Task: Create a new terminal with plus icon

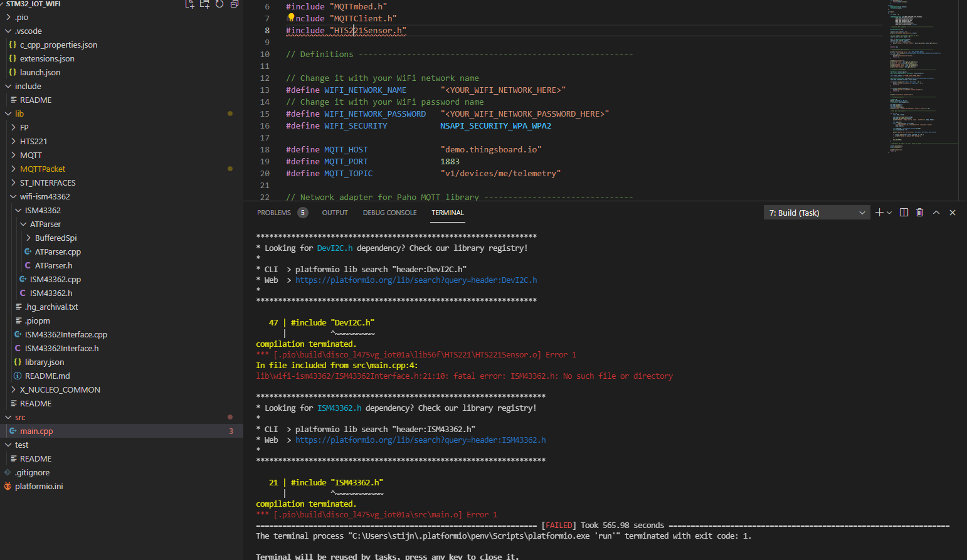Action: [879, 213]
